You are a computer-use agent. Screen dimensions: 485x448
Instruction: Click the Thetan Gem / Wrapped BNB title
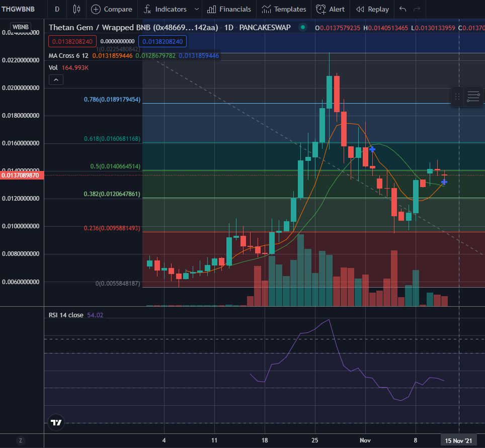coord(133,28)
